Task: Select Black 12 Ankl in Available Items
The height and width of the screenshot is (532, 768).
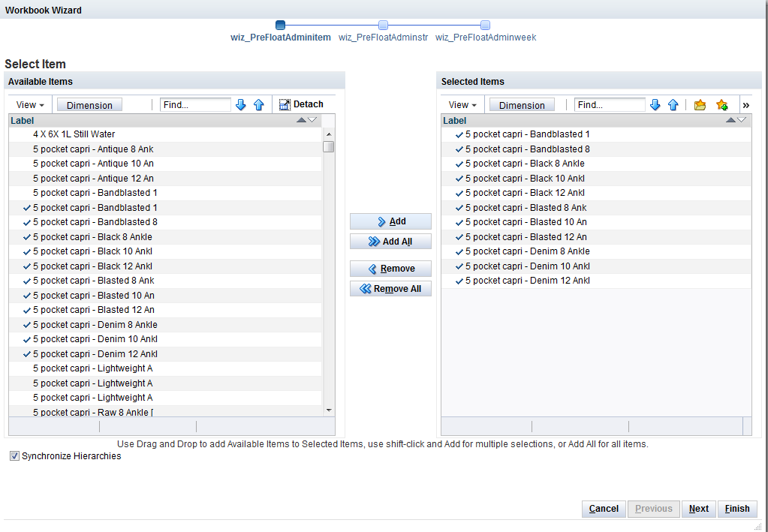Action: pyautogui.click(x=165, y=266)
